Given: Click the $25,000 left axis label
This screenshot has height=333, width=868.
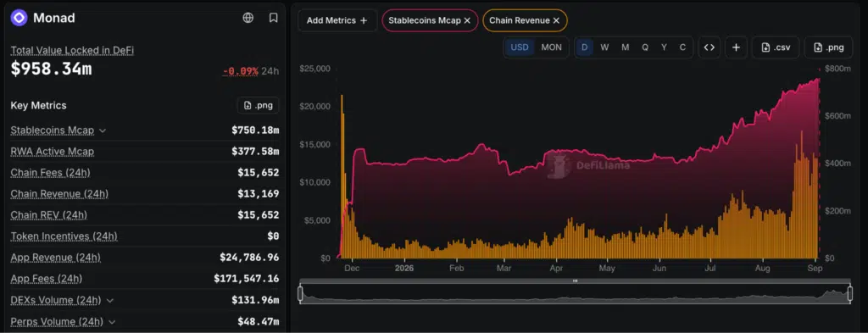Looking at the screenshot, I should tap(315, 69).
